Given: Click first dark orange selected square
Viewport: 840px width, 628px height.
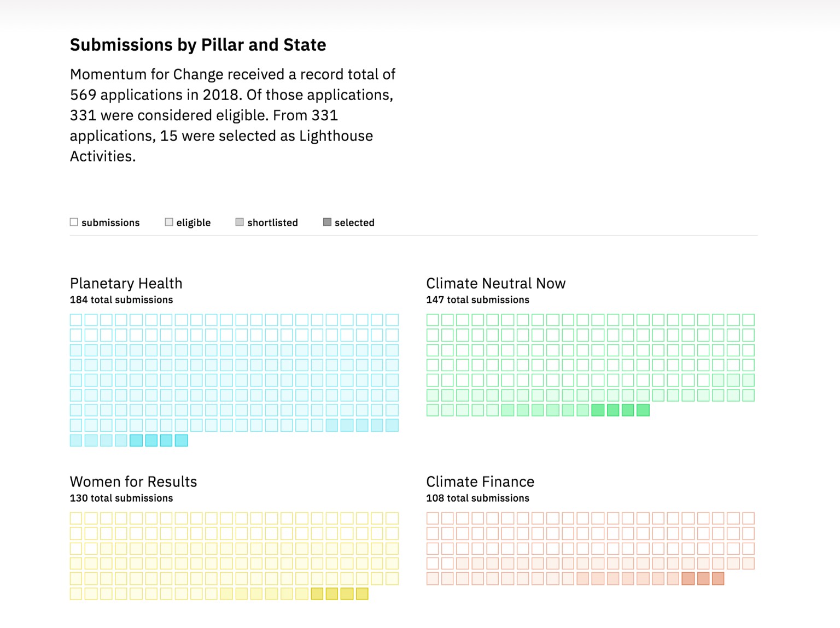Looking at the screenshot, I should tap(688, 578).
